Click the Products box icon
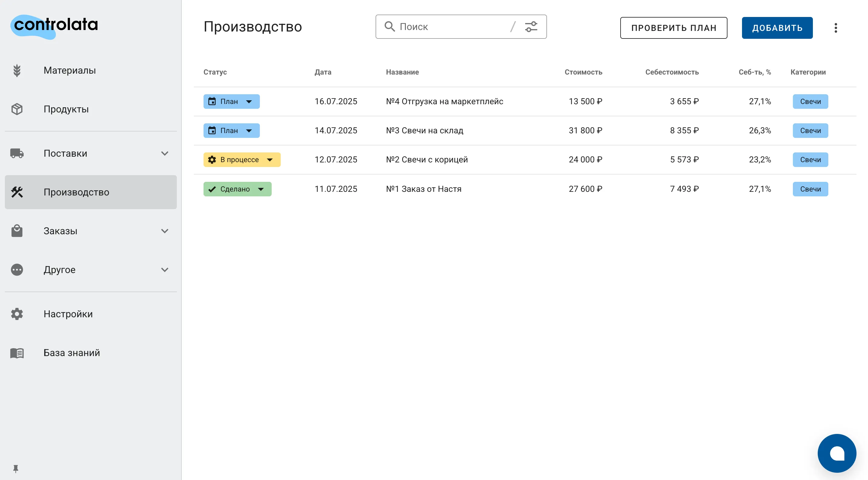The height and width of the screenshot is (480, 868). pos(17,109)
